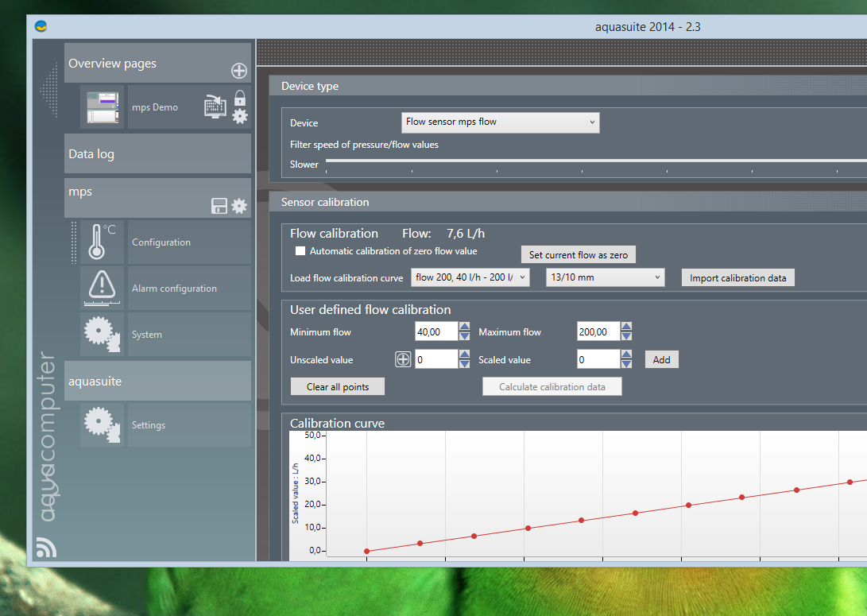Click Set current flow as zero
The height and width of the screenshot is (616, 867).
579,255
